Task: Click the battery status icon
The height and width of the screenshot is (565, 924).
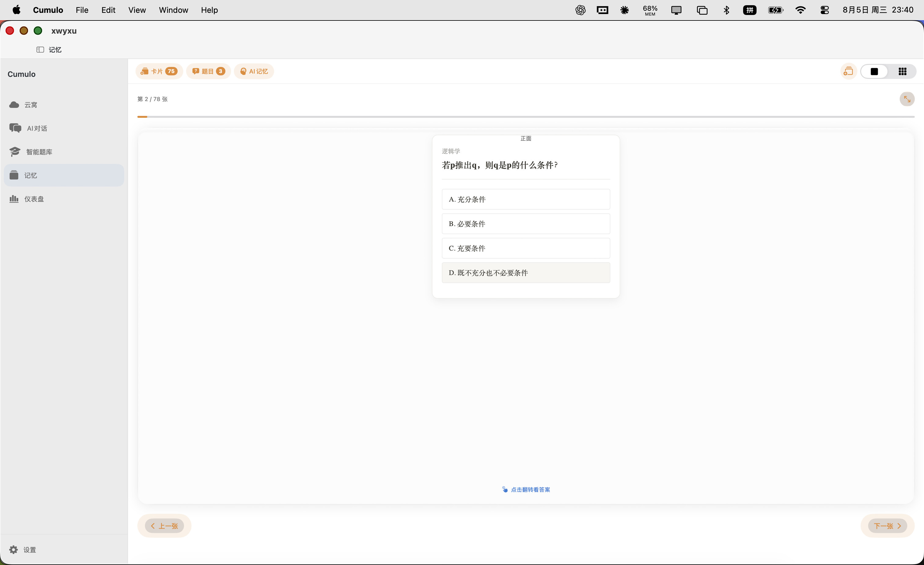Action: pyautogui.click(x=775, y=10)
